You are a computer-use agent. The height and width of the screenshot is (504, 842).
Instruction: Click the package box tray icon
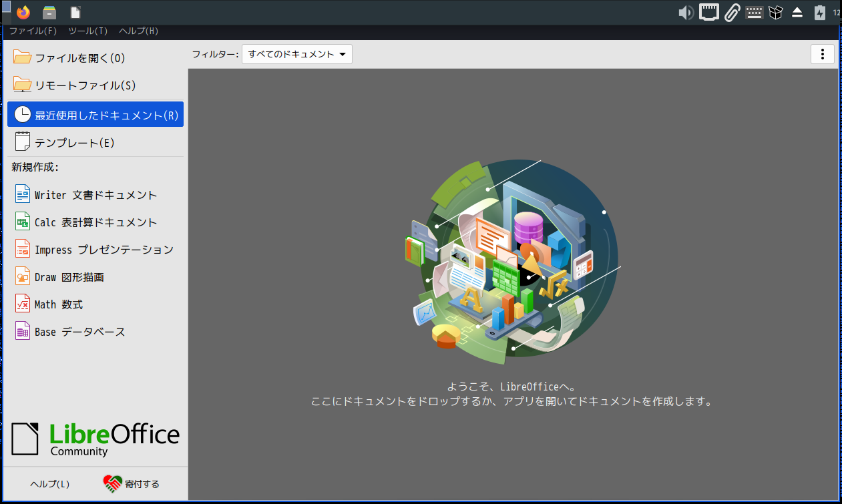pos(775,12)
